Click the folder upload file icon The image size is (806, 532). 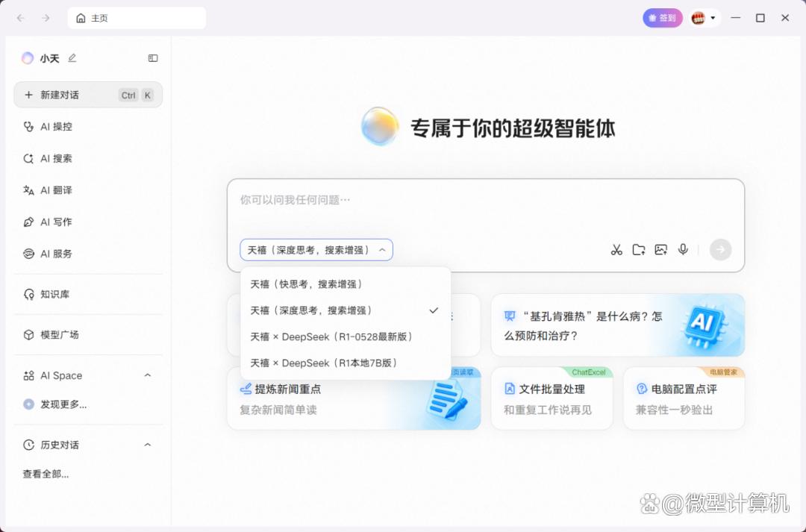(638, 250)
